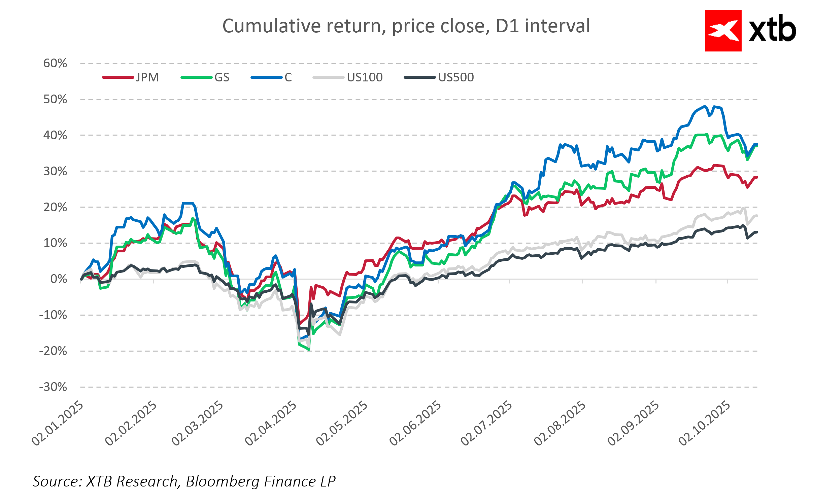
Task: Click the 0% y-axis label
Action: (x=59, y=279)
